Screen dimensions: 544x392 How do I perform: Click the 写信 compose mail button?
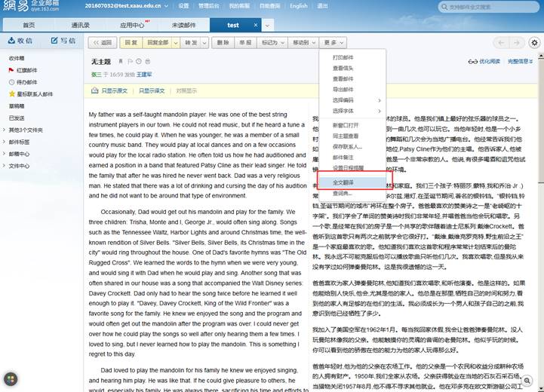pyautogui.click(x=63, y=41)
